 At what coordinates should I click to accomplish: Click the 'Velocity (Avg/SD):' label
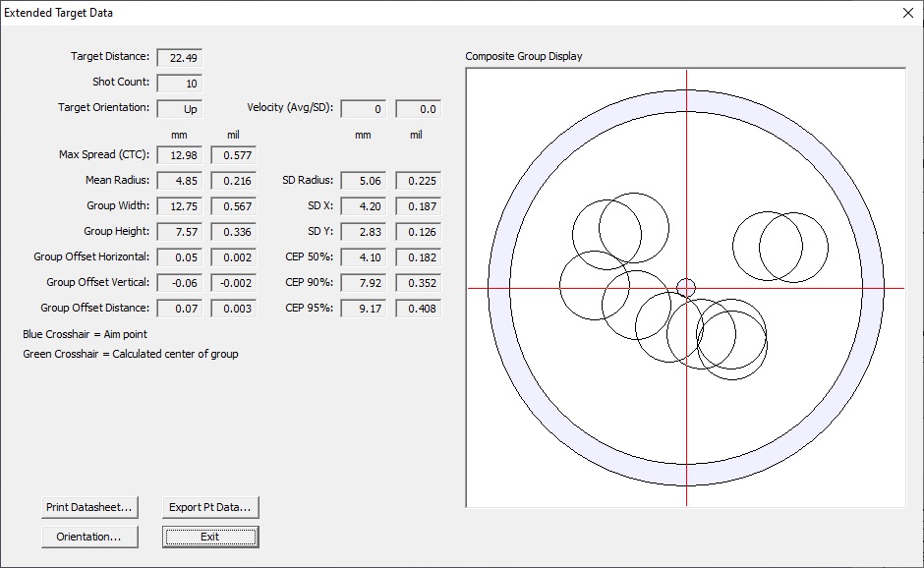pos(290,108)
